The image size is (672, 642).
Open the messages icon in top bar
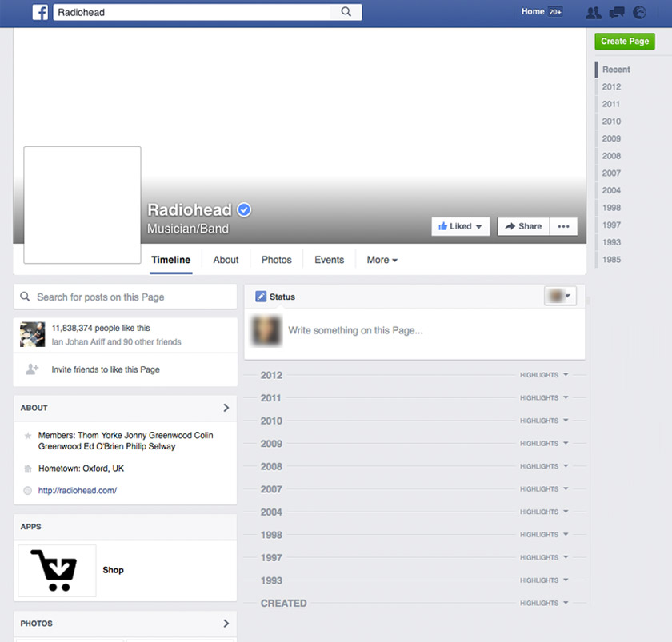[x=615, y=12]
